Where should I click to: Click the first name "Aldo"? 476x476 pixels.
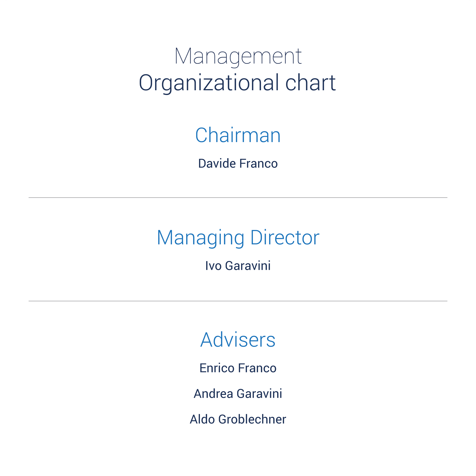[202, 419]
